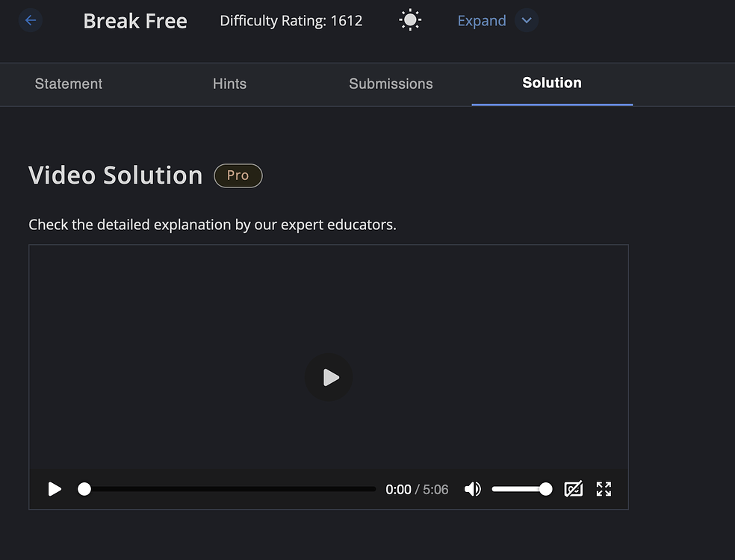Start playback with the control-bar play icon
This screenshot has width=735, height=560.
coord(54,489)
